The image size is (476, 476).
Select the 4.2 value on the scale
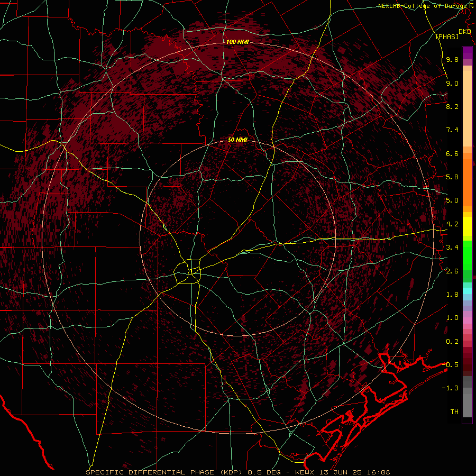click(x=452, y=224)
